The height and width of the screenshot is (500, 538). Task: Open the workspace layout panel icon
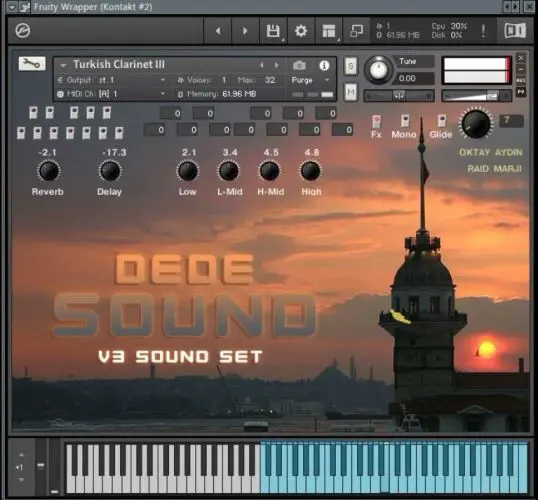[x=329, y=31]
